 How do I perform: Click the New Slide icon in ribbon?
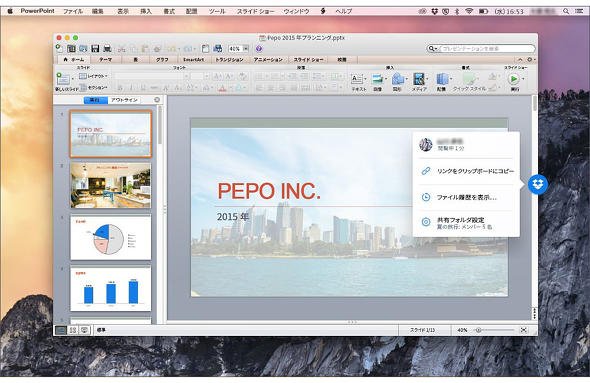(x=63, y=79)
